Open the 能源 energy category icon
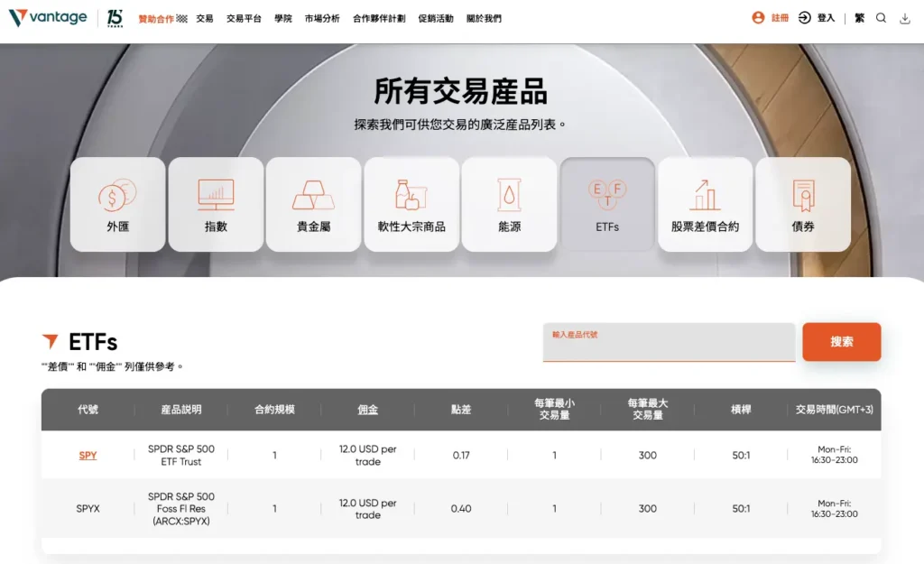 click(x=509, y=204)
